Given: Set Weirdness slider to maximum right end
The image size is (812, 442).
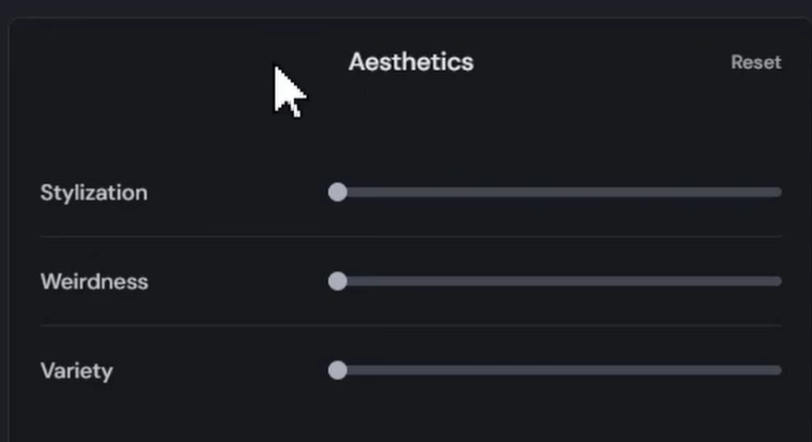Looking at the screenshot, I should (779, 282).
